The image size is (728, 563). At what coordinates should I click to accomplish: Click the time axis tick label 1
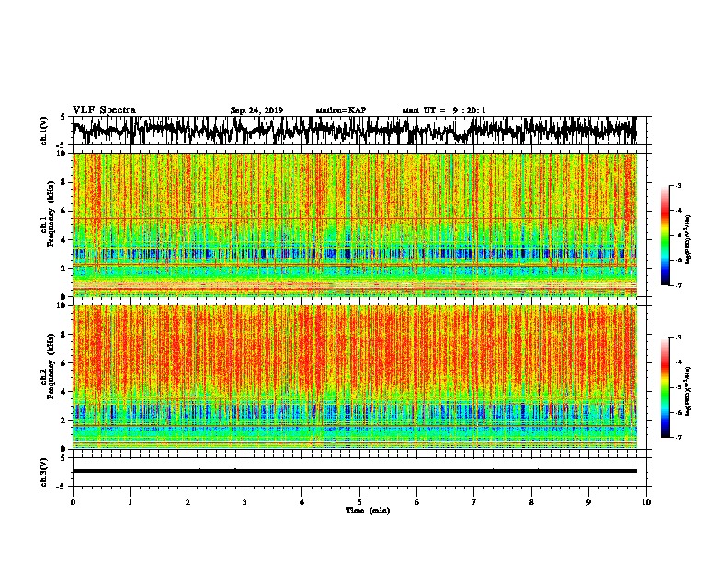coord(130,502)
